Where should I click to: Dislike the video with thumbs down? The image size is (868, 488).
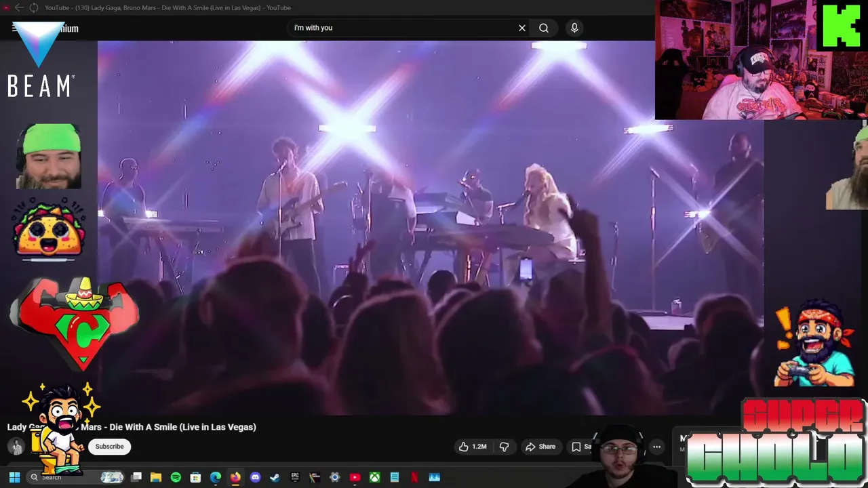pyautogui.click(x=504, y=447)
